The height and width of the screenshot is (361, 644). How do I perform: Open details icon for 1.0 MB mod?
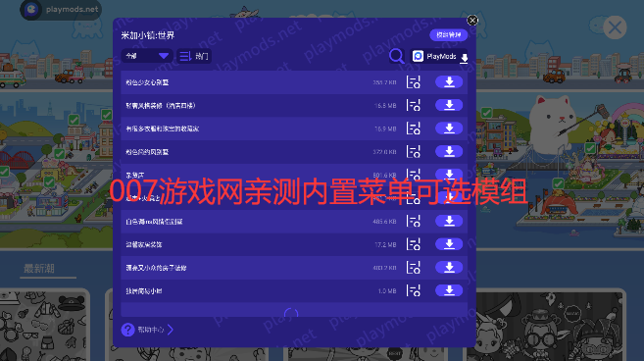coord(414,290)
